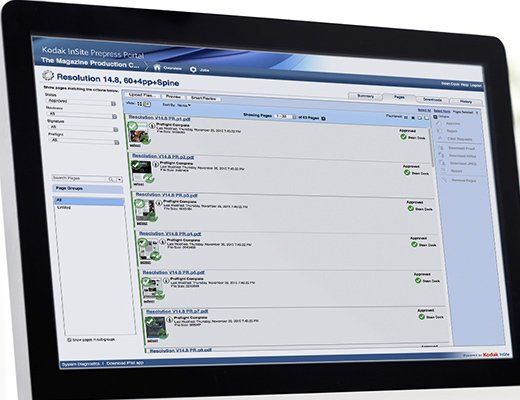Open Showing Pages range dropdown
Image resolution: width=520 pixels, height=400 pixels.
coord(294,117)
